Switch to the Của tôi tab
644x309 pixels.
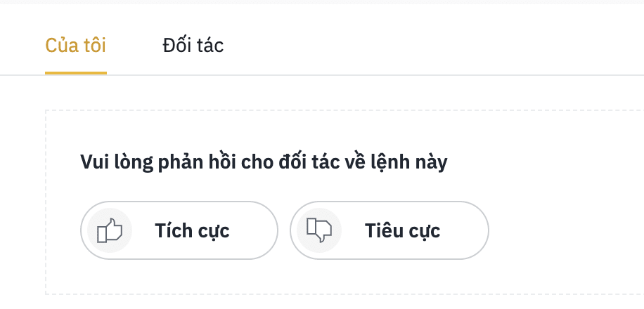[75, 45]
